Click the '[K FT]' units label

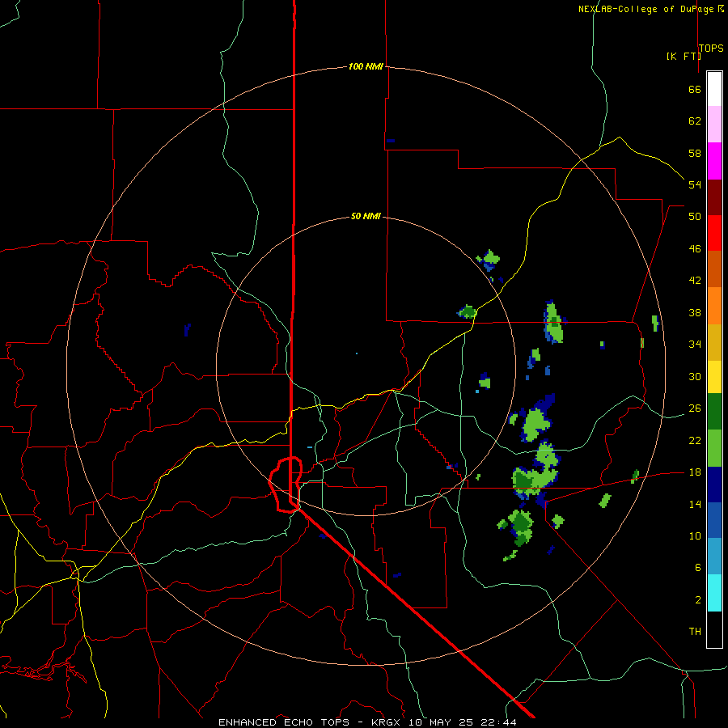pyautogui.click(x=684, y=57)
